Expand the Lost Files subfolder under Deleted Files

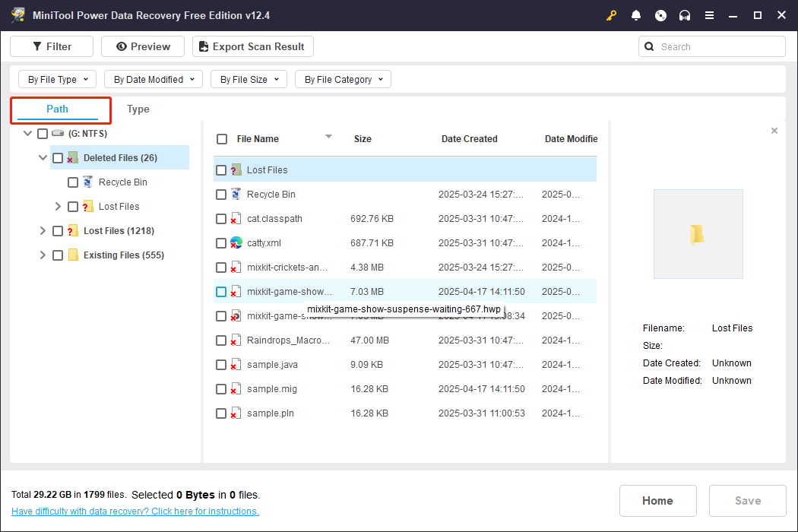pos(58,206)
